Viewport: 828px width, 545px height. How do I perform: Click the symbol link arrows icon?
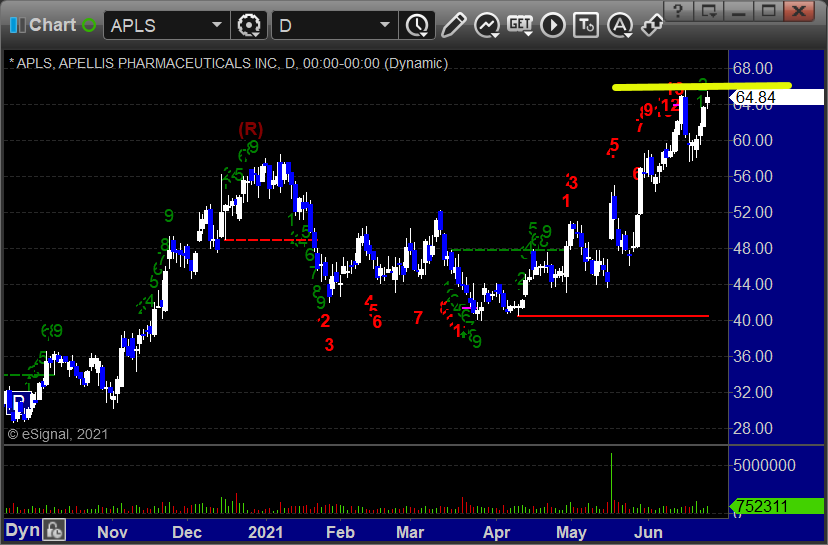[652, 25]
